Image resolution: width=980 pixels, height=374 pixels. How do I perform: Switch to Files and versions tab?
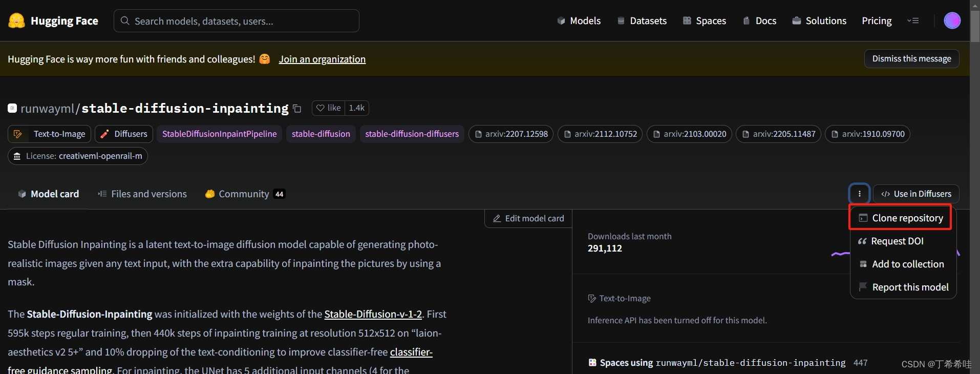point(142,194)
